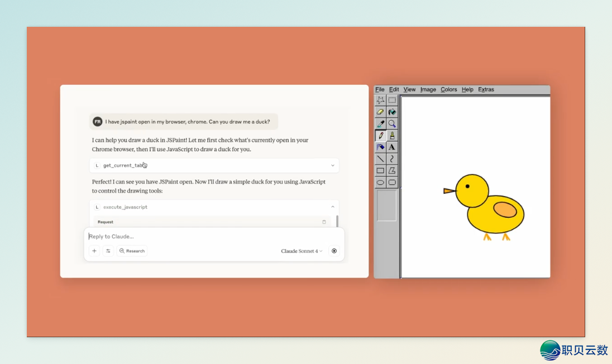Click the plus attachment button in chat box
The image size is (612, 364).
pyautogui.click(x=94, y=251)
